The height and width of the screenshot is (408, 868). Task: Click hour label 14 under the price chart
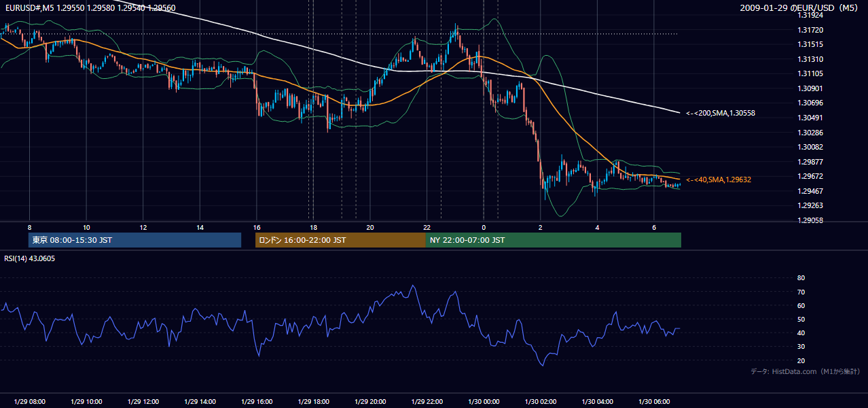(x=200, y=227)
